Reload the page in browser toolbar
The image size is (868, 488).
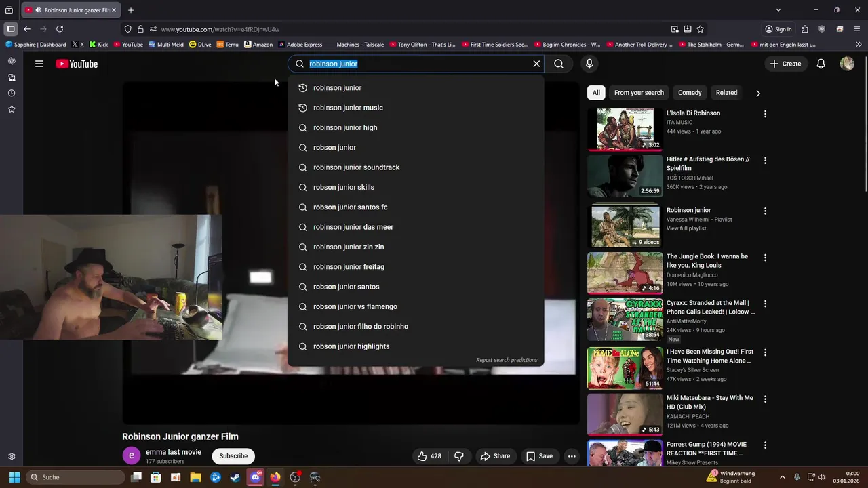point(60,29)
